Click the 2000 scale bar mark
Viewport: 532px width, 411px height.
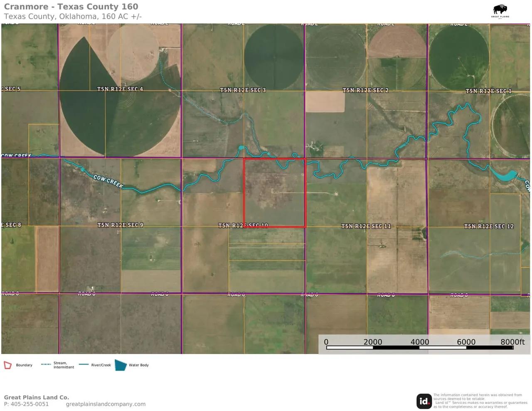click(x=372, y=342)
